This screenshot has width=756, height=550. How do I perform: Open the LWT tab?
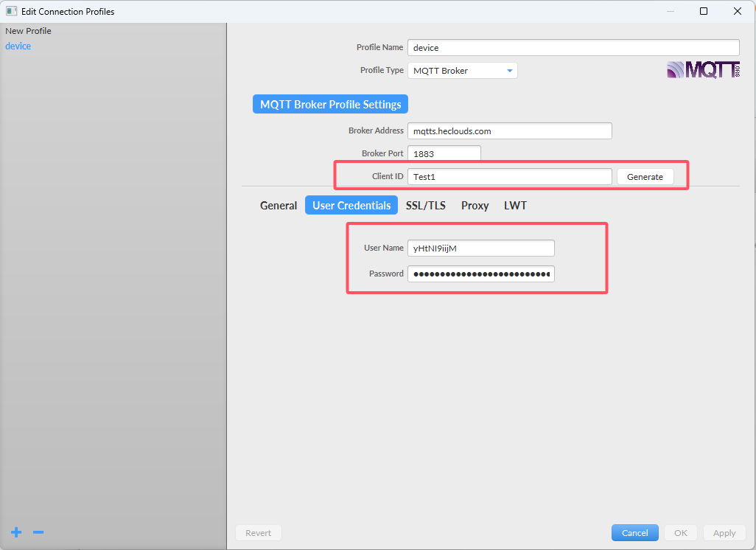[x=515, y=206]
